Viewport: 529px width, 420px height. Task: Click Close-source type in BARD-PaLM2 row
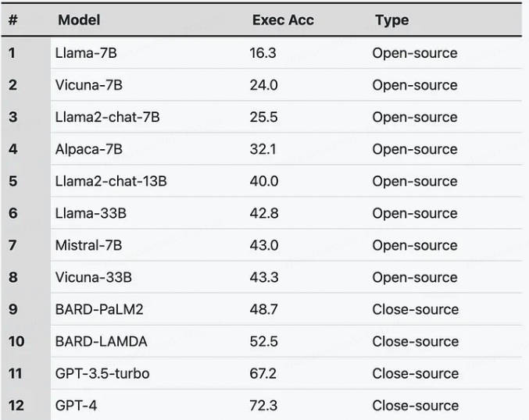click(415, 309)
